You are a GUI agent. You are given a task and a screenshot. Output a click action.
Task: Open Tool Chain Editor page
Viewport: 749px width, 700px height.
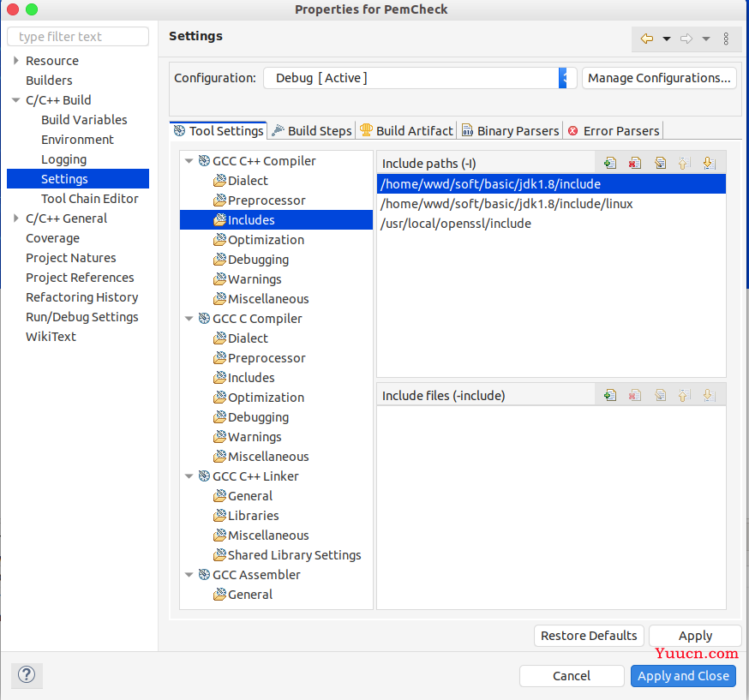click(90, 199)
